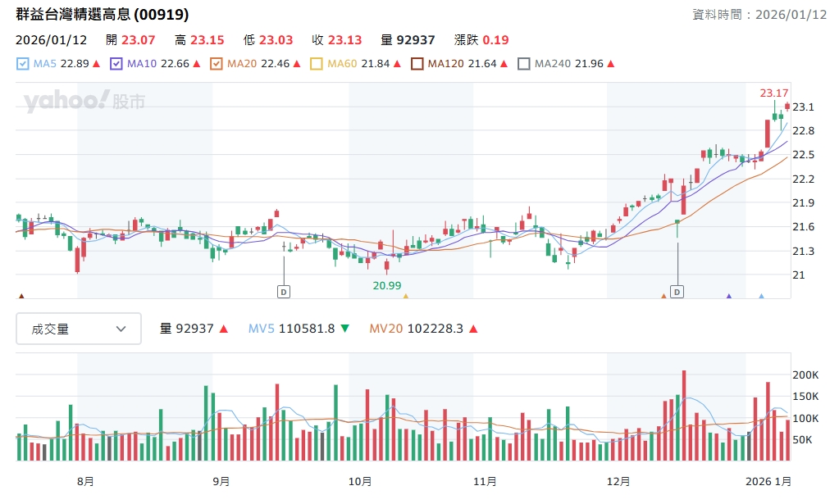Click the yellow triangle marker below 20.99
The width and height of the screenshot is (839, 504).
pos(405,296)
